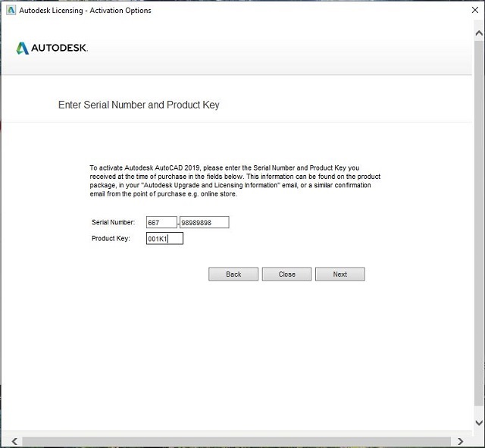Proceed by clicking the Next button
The width and height of the screenshot is (485, 448).
[x=339, y=274]
